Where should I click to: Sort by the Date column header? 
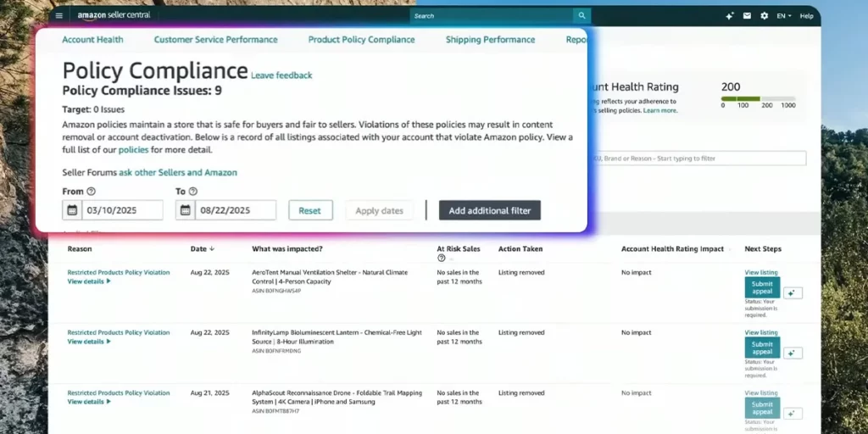[202, 249]
